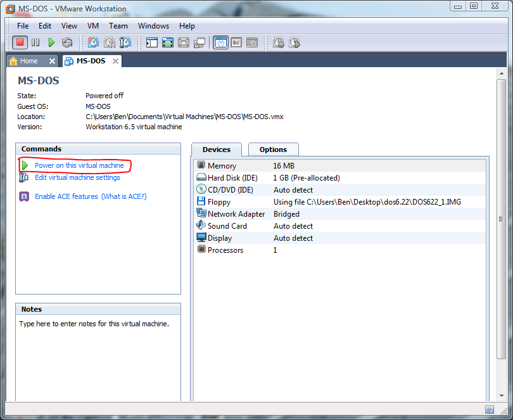Viewport: 513px width, 420px height.
Task: Click the Sound Card Auto detect value
Action: click(x=293, y=226)
